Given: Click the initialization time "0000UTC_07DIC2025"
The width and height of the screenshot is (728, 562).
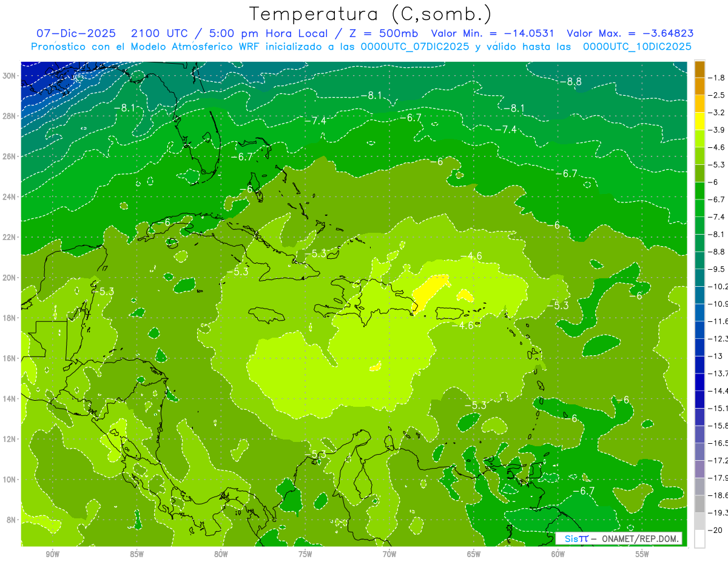Looking at the screenshot, I should (414, 47).
